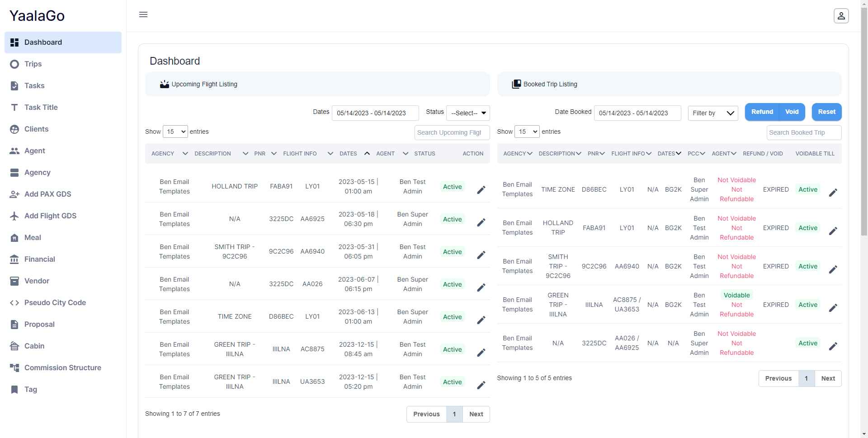Click the upcoming flight Dates range field

pyautogui.click(x=375, y=113)
